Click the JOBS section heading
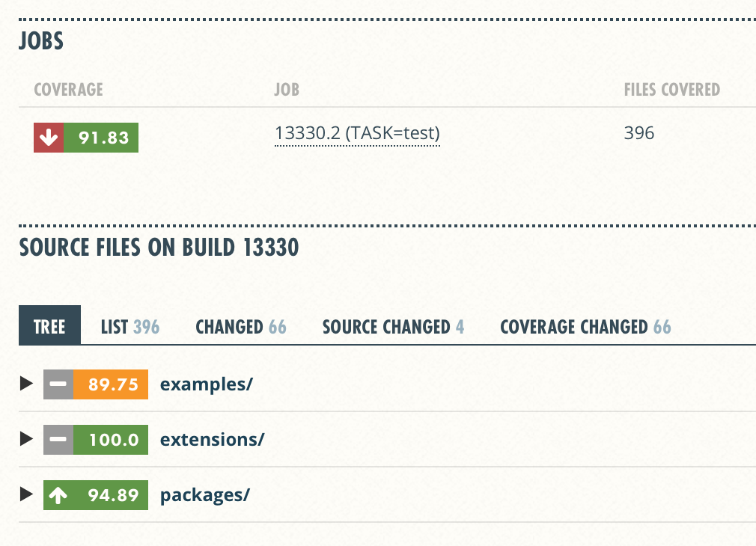Viewport: 756px width, 546px height. [x=41, y=41]
